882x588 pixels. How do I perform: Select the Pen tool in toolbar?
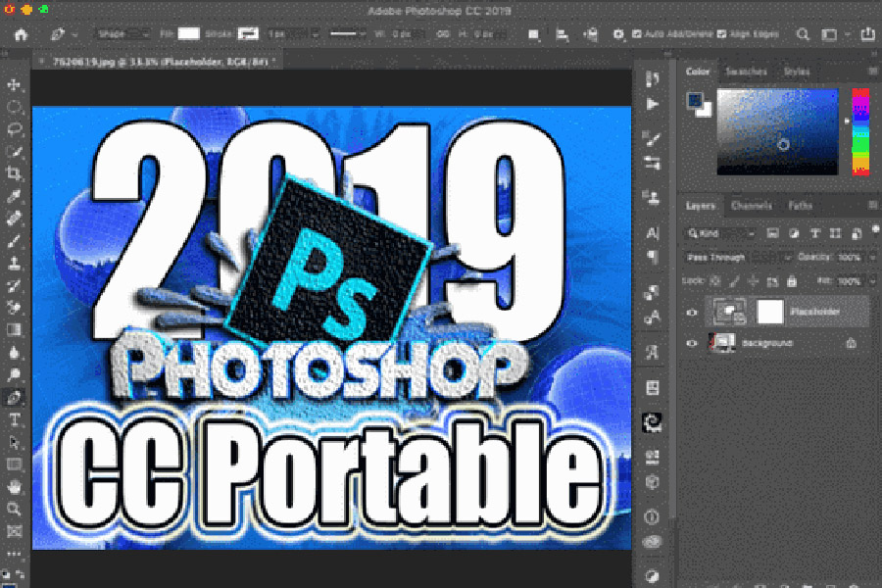click(14, 397)
